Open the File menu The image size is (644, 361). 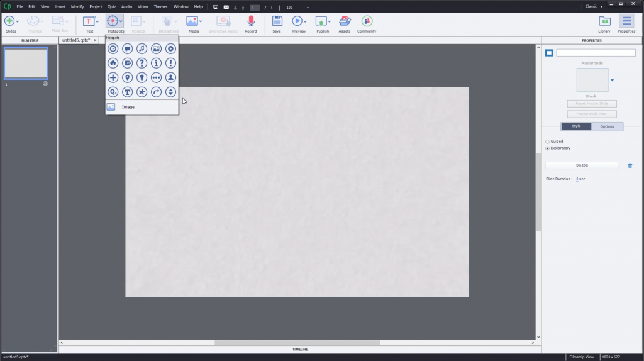tap(19, 6)
